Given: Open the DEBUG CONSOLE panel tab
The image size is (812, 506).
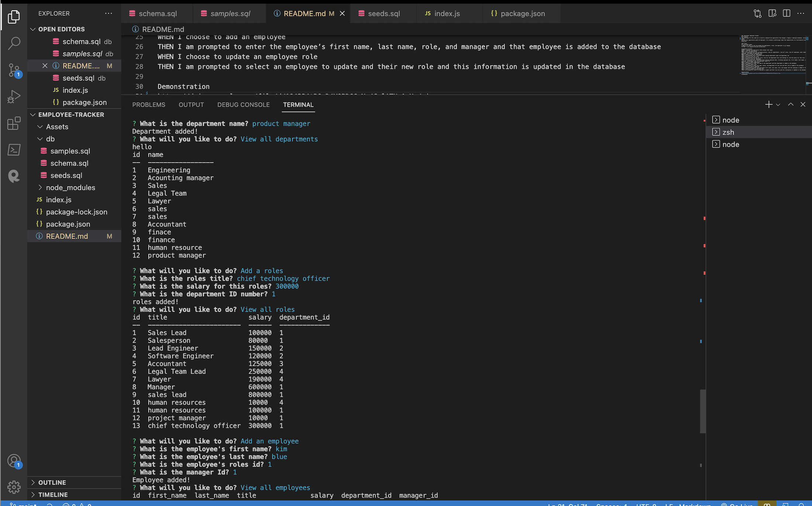Looking at the screenshot, I should [x=244, y=105].
